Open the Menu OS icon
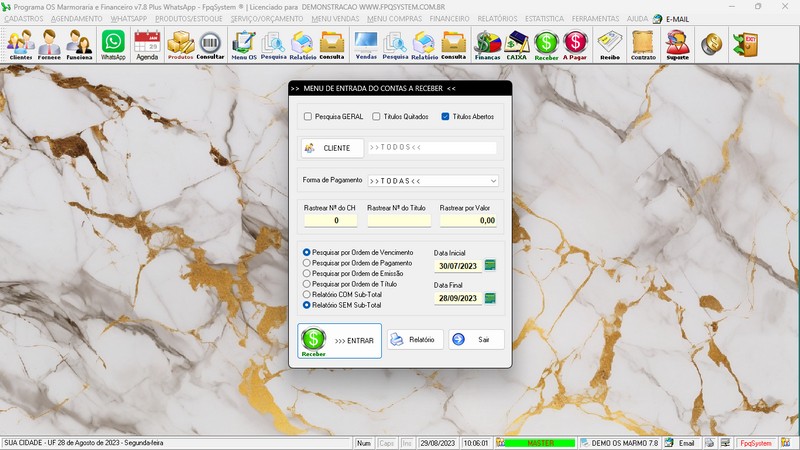 (x=244, y=45)
